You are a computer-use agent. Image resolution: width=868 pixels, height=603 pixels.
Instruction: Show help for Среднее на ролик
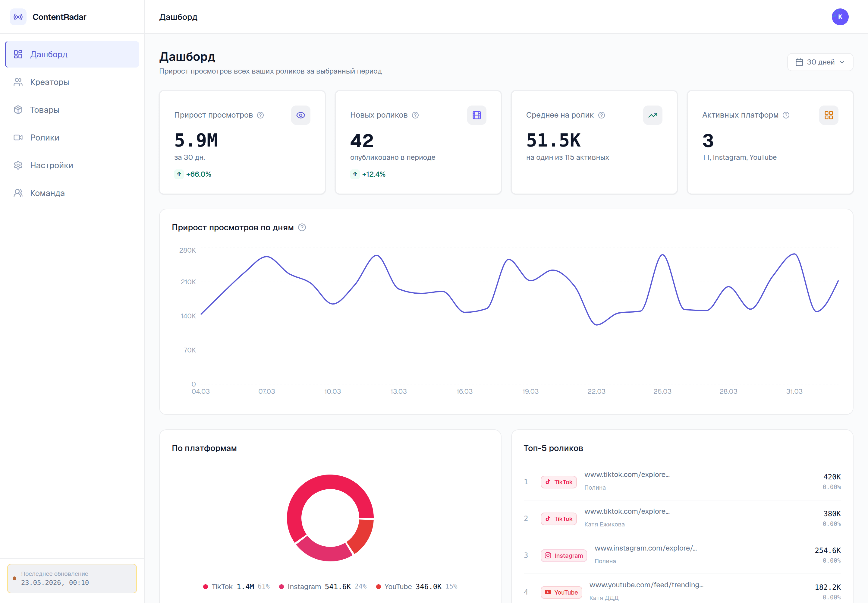(602, 115)
